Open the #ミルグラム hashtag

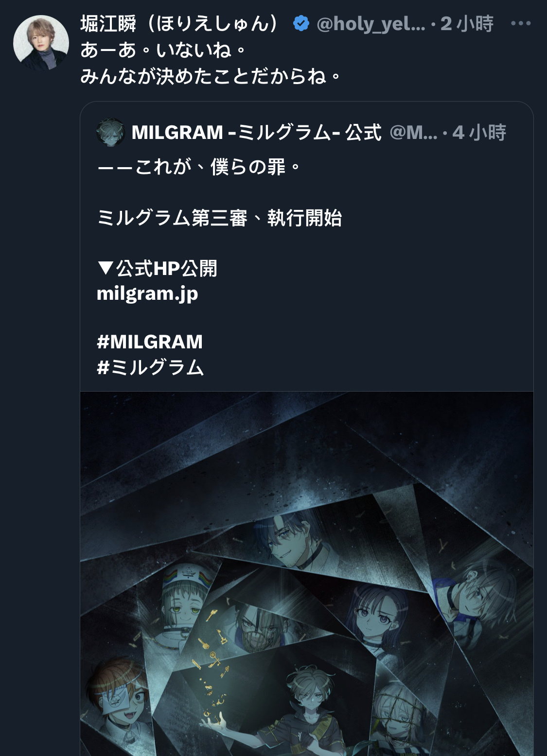click(x=150, y=367)
